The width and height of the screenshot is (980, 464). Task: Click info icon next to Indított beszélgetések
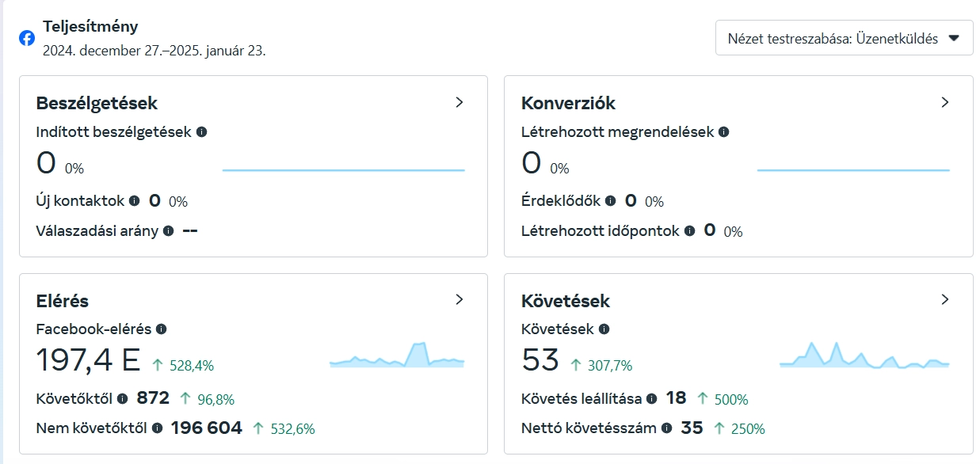201,132
